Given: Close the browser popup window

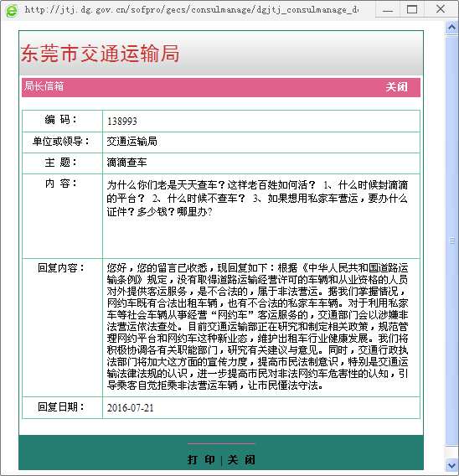Looking at the screenshot, I should pos(441,9).
